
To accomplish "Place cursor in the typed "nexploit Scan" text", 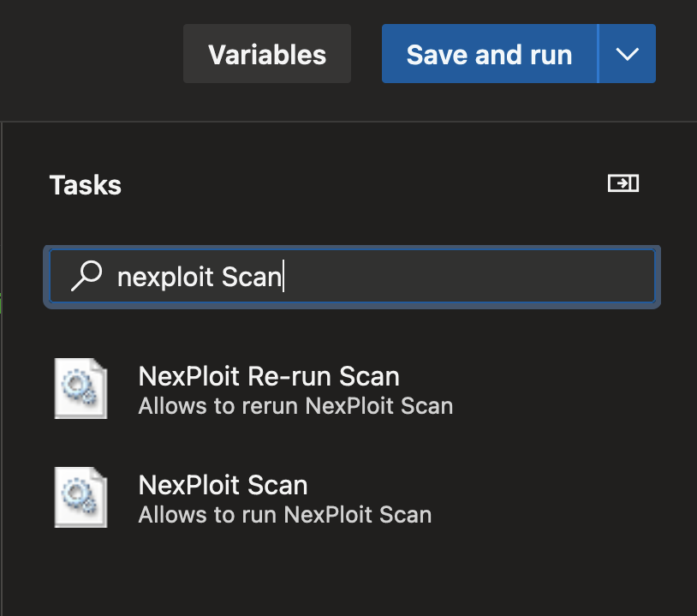I will tap(200, 277).
